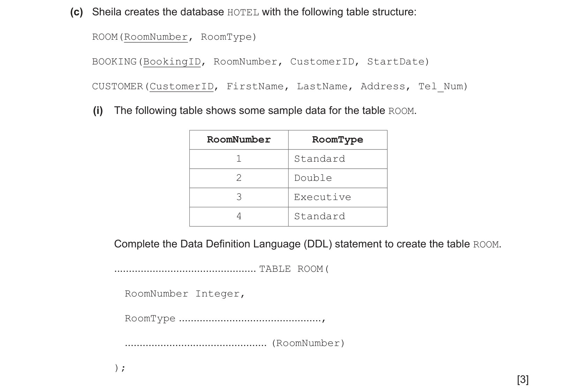
Task: Click underlined BookingID in BOOKING definition
Action: (x=172, y=62)
